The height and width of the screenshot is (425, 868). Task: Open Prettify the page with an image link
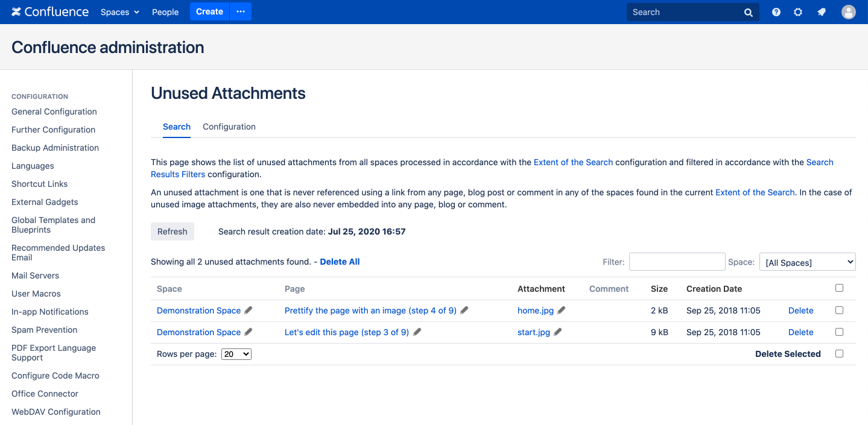click(x=370, y=310)
